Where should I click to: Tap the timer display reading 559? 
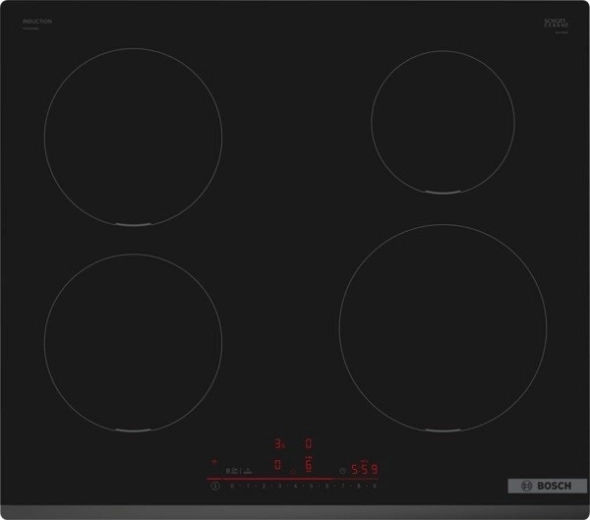364,470
